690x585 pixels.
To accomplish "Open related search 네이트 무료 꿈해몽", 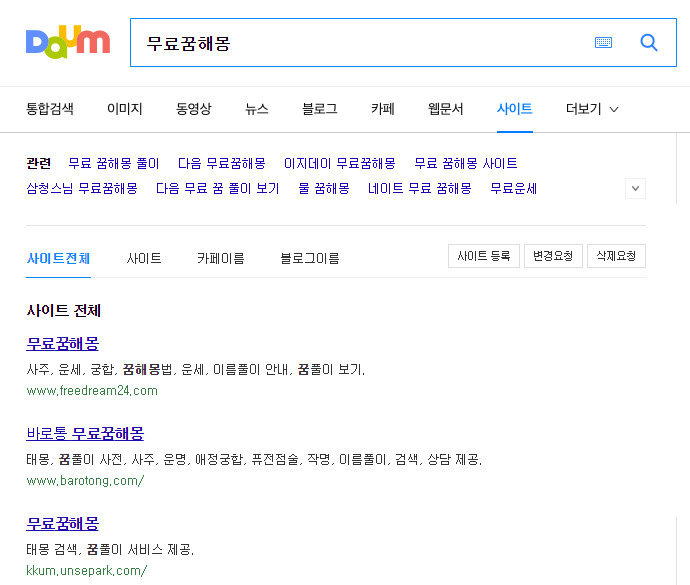I will (419, 188).
